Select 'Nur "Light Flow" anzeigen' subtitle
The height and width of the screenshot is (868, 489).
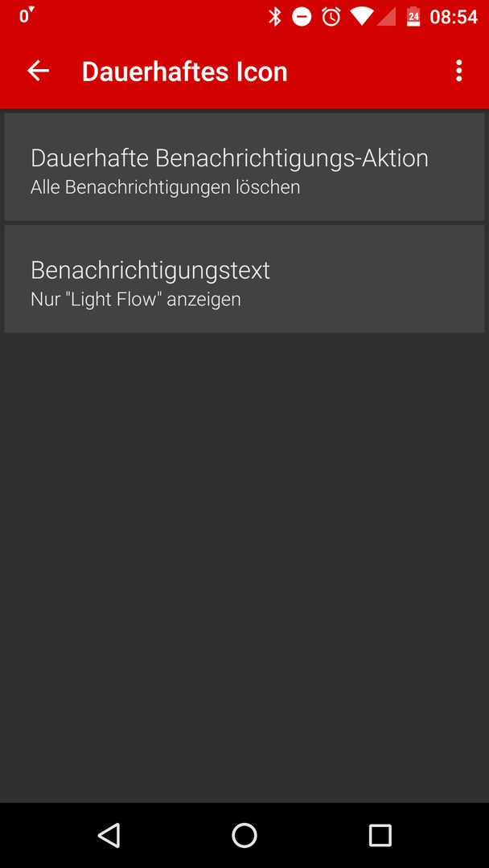(136, 300)
